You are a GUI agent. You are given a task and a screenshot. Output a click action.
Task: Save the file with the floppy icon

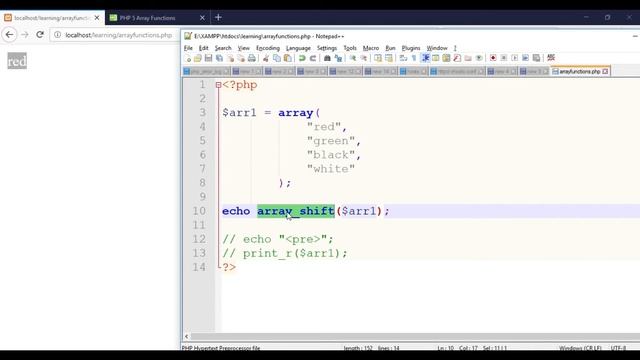click(x=209, y=58)
